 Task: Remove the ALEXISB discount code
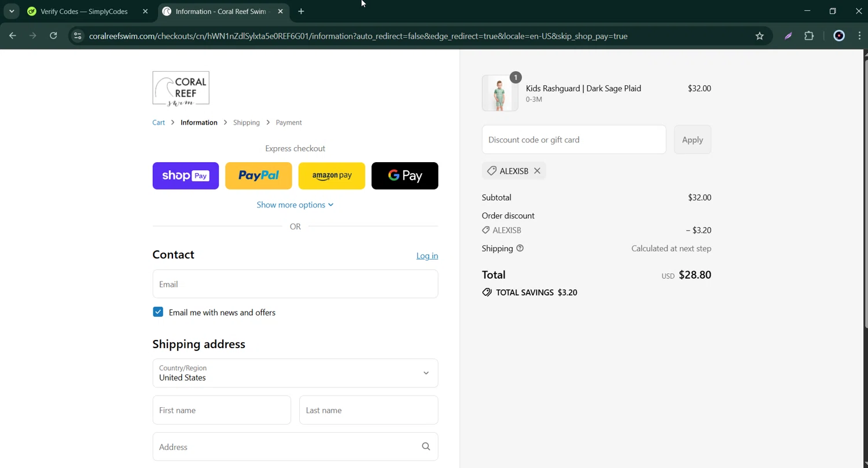[x=537, y=171]
